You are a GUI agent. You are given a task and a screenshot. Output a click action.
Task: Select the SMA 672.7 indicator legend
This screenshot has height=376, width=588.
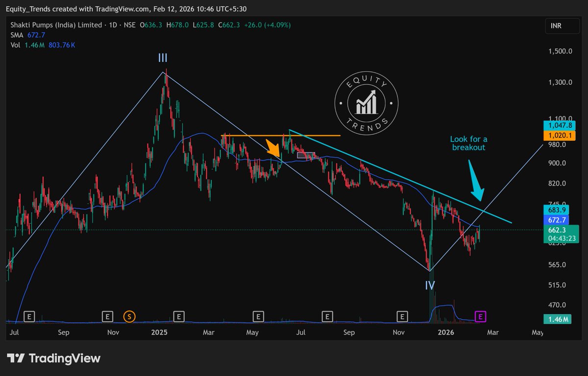tap(27, 35)
